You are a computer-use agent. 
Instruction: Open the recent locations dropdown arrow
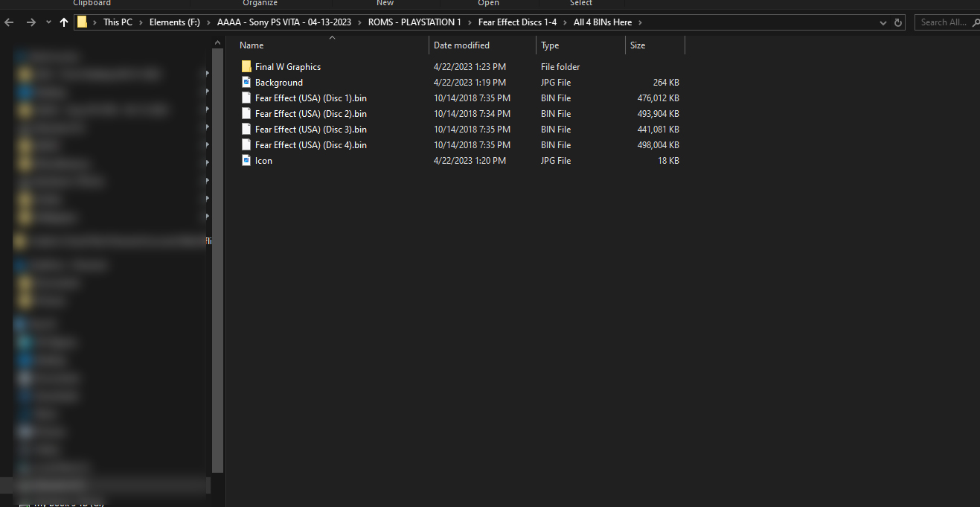pyautogui.click(x=48, y=22)
